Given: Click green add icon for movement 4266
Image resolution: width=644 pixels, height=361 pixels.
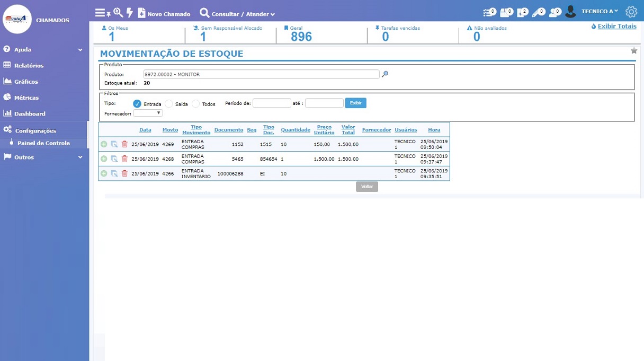Looking at the screenshot, I should coord(104,173).
